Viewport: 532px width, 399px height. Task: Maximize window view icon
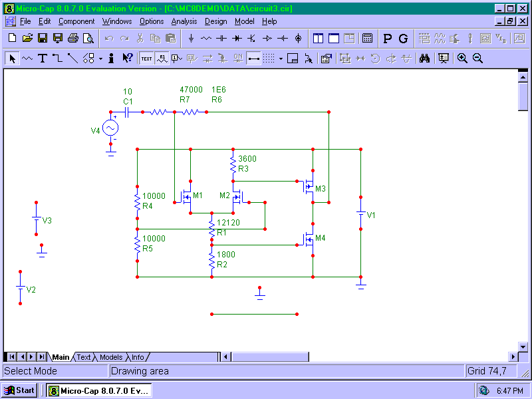(334, 38)
